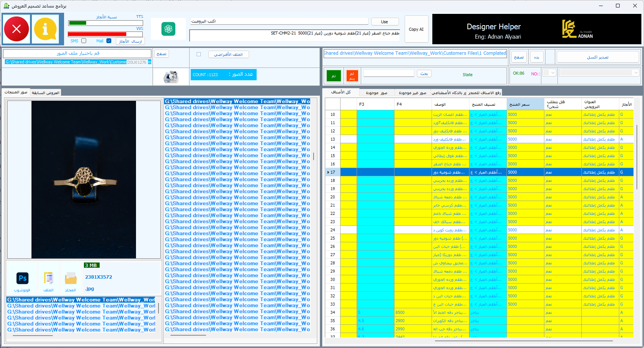Image resolution: width=644 pixels, height=348 pixels.
Task: Click the Copy AI button
Action: click(416, 29)
